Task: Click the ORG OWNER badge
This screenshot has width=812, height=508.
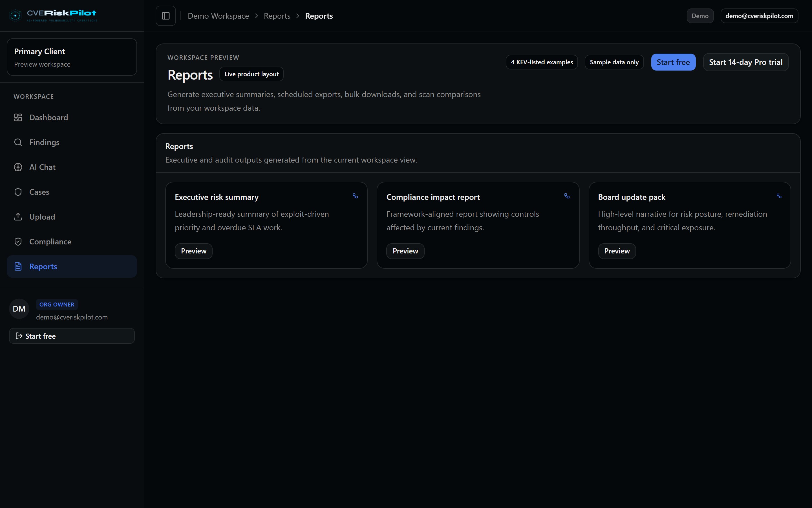Action: (57, 305)
